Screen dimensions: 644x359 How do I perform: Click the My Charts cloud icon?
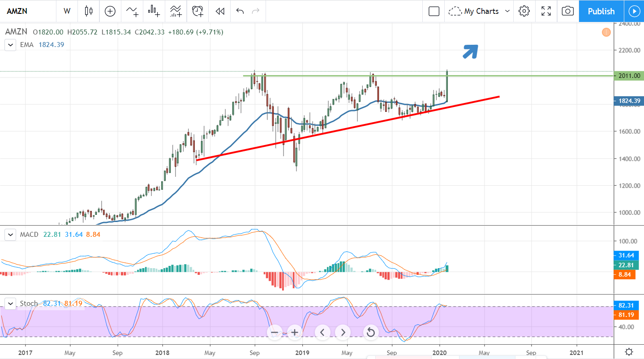455,11
